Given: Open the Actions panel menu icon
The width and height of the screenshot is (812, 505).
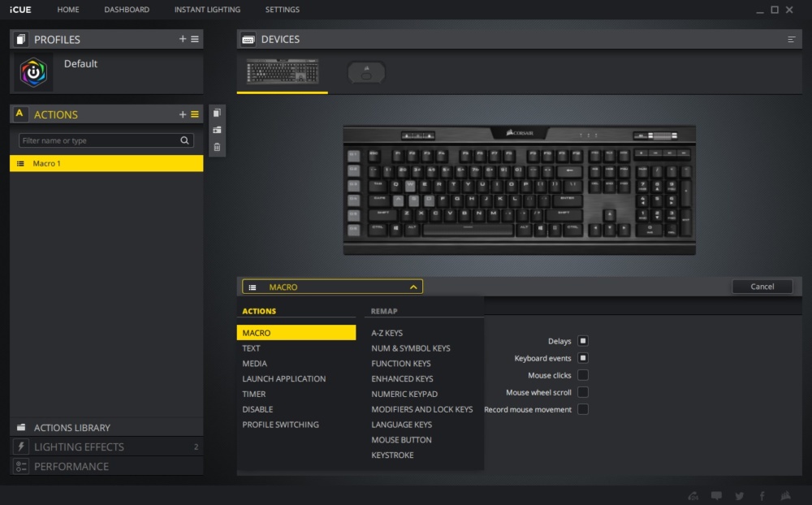Looking at the screenshot, I should click(195, 114).
